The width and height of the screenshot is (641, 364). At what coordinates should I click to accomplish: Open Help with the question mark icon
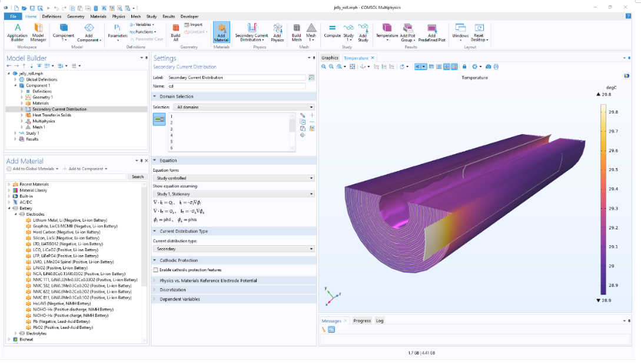(628, 16)
